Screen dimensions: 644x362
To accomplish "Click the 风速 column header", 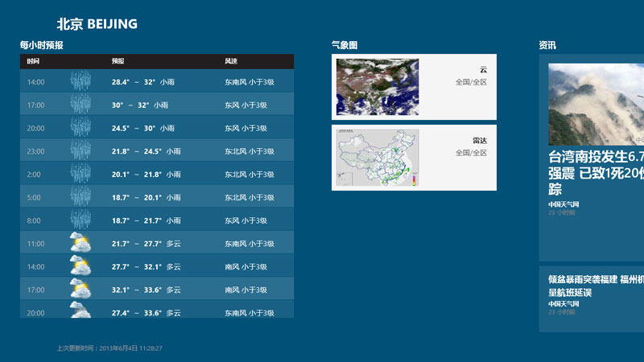I will (231, 62).
